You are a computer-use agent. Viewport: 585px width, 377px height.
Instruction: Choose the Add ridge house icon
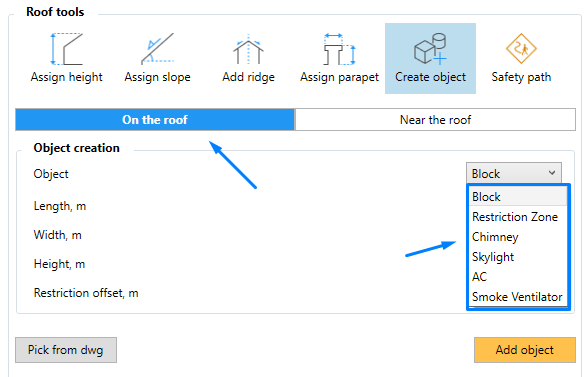pyautogui.click(x=248, y=49)
